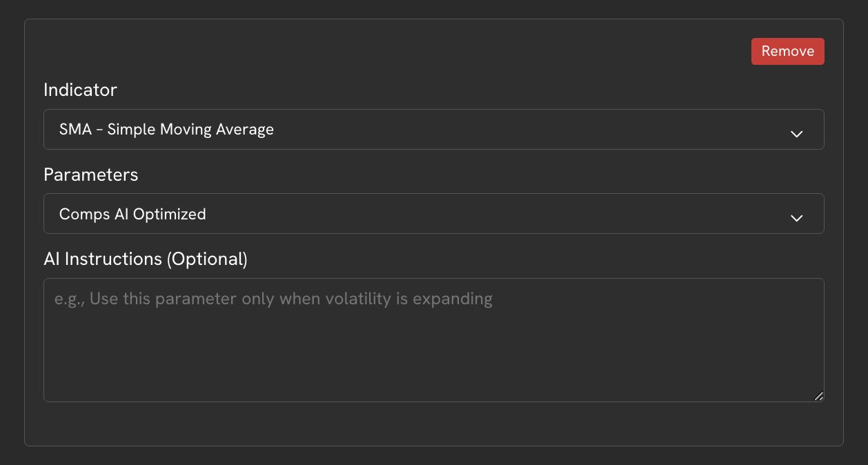Open the Indicator dropdown

click(433, 129)
